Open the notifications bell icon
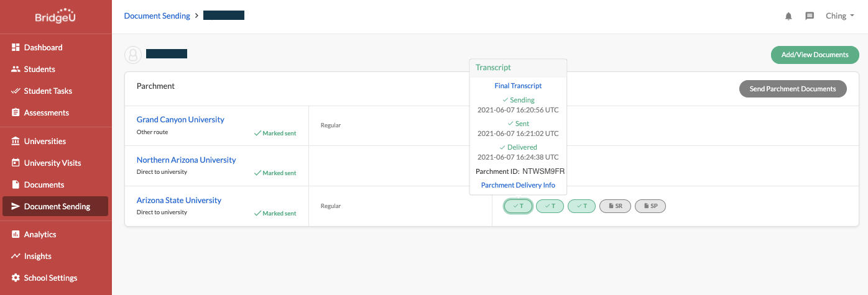The height and width of the screenshot is (295, 868). pyautogui.click(x=789, y=16)
